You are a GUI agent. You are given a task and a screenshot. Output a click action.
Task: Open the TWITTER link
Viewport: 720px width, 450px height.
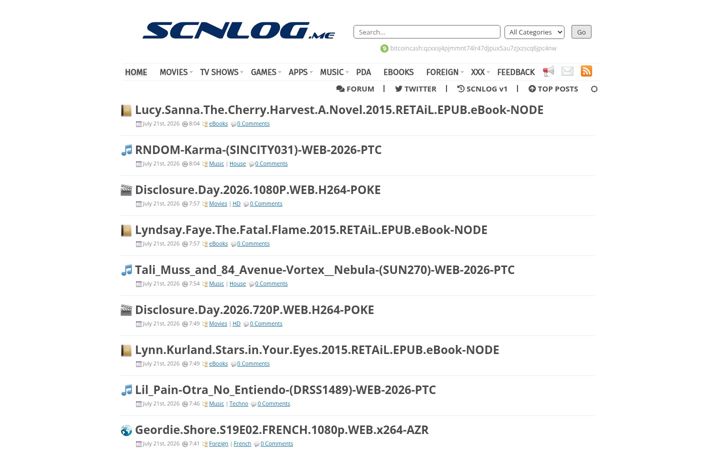point(416,89)
